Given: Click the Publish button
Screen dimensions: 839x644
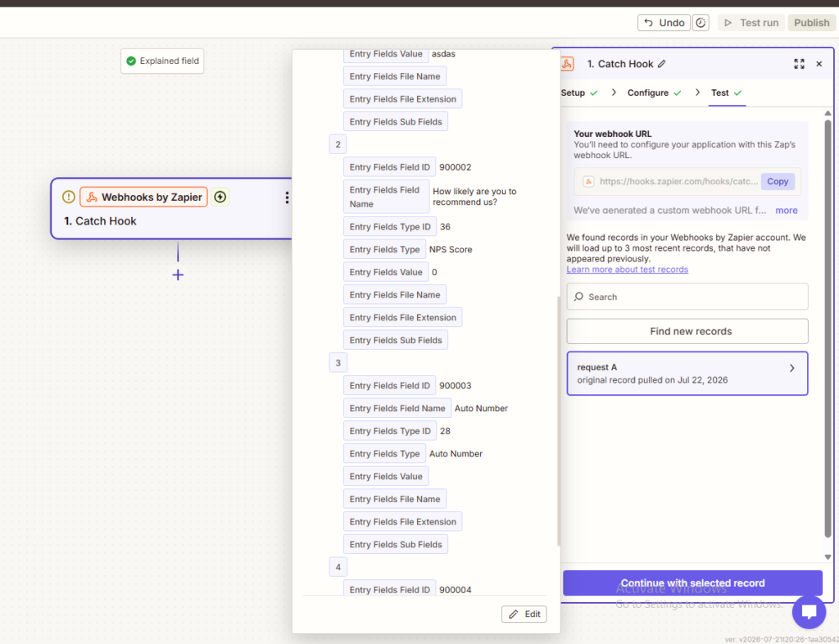Looking at the screenshot, I should tap(811, 22).
